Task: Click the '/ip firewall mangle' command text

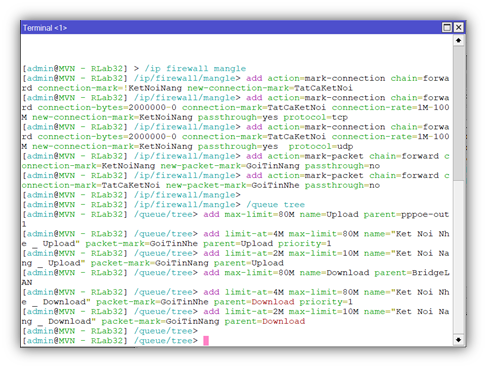Action: click(195, 69)
